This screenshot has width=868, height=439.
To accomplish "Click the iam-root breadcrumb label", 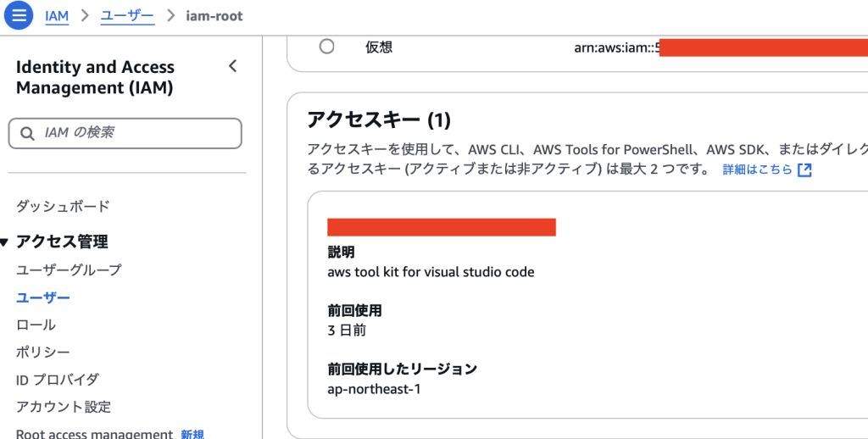I will coord(214,16).
